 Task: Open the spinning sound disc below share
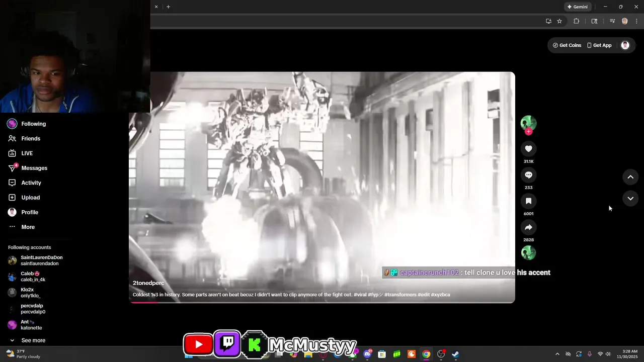[x=528, y=252]
